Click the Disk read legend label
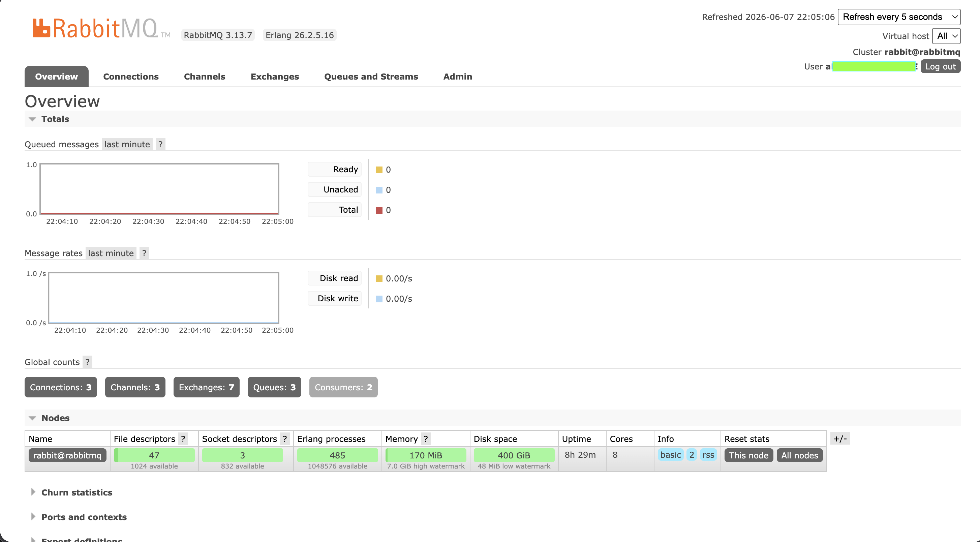 pyautogui.click(x=334, y=278)
